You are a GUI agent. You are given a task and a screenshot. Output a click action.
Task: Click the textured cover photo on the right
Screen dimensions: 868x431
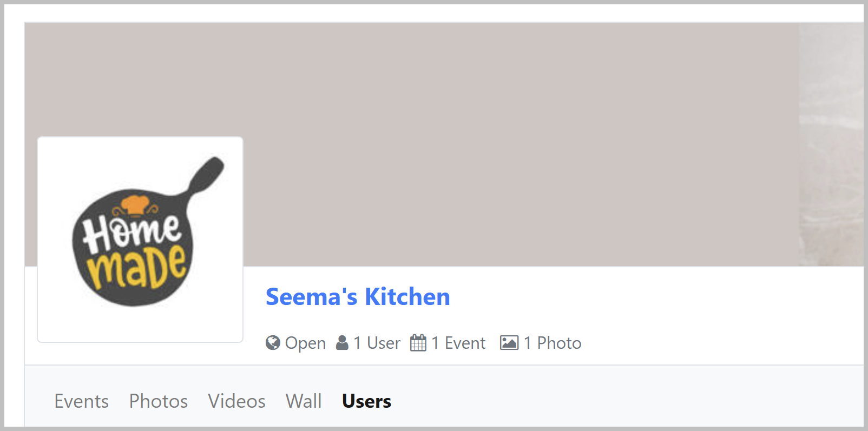click(831, 144)
